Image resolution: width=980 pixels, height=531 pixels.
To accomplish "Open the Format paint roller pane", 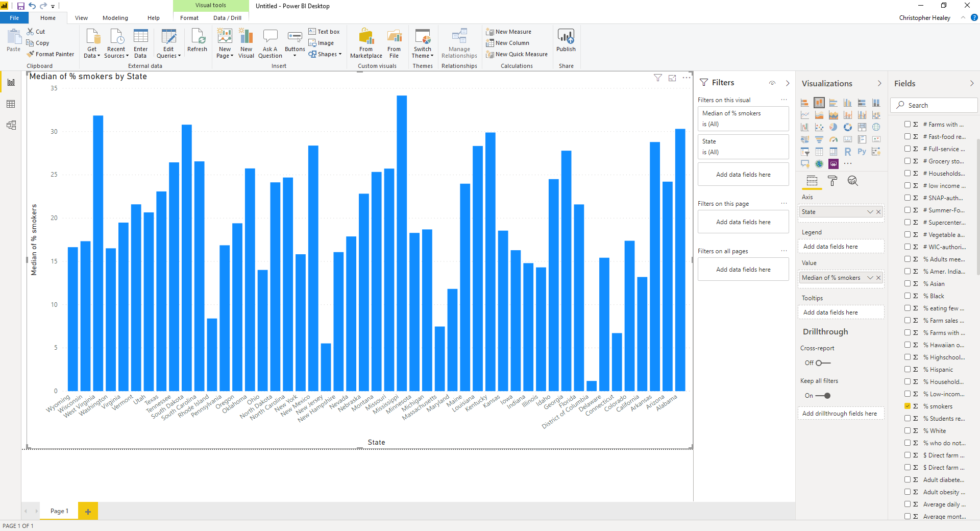I will click(x=832, y=181).
